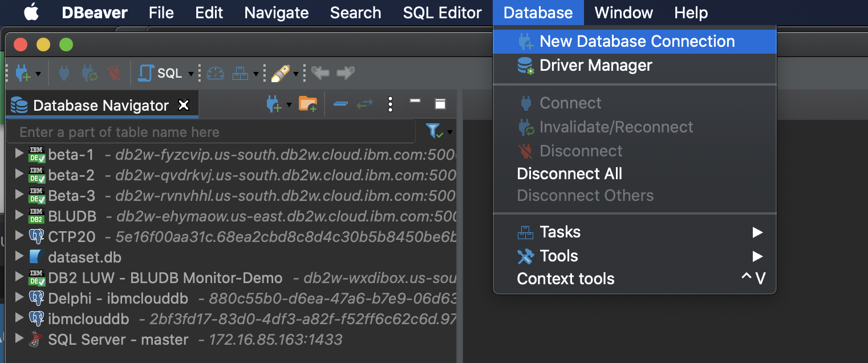Close the Database Navigator tab
Screen dimensions: 868x363
(x=184, y=105)
